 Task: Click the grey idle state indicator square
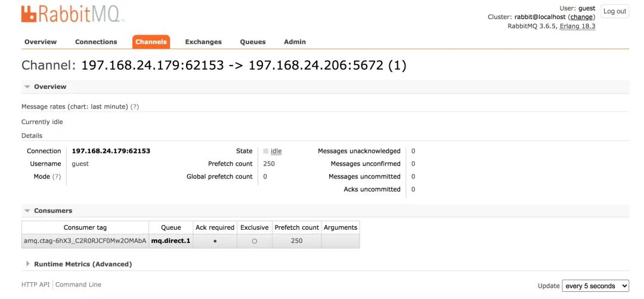(266, 152)
